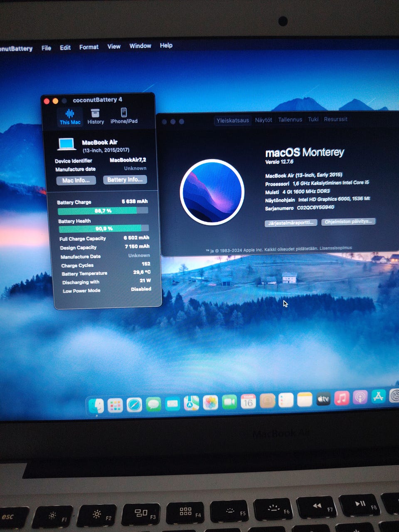
Task: Open Notes app in the Dock
Action: coord(305,400)
